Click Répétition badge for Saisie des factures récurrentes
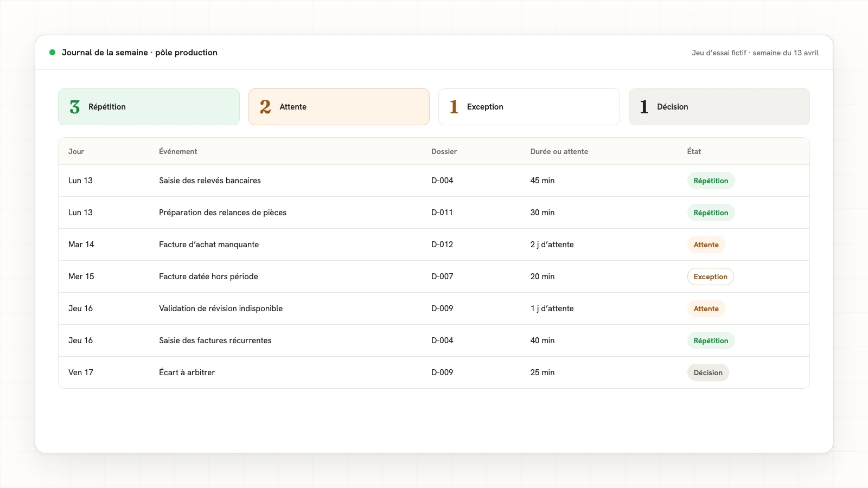 click(x=711, y=341)
